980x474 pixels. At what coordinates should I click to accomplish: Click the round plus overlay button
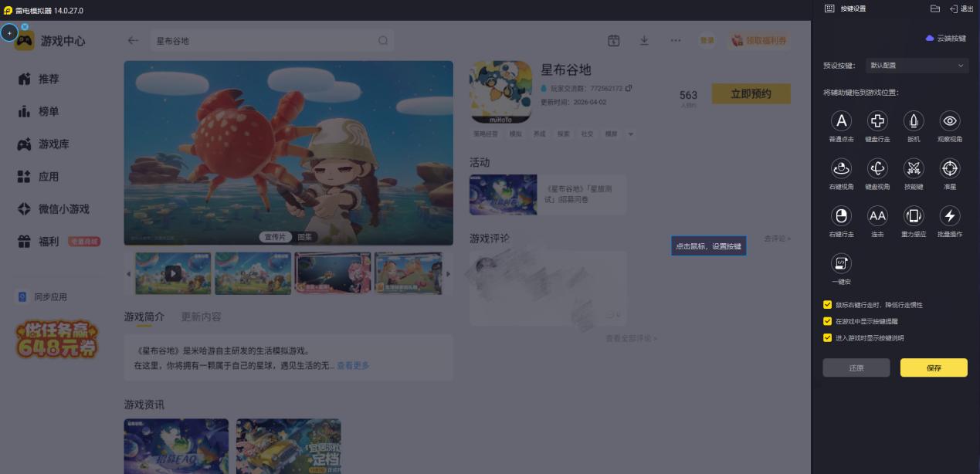coord(9,33)
